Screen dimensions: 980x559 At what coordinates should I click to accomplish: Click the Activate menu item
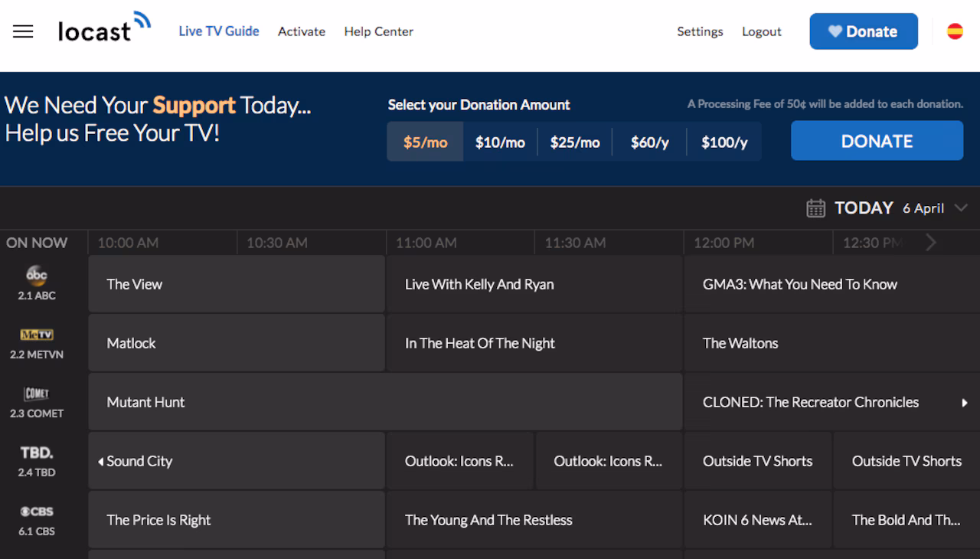point(302,31)
